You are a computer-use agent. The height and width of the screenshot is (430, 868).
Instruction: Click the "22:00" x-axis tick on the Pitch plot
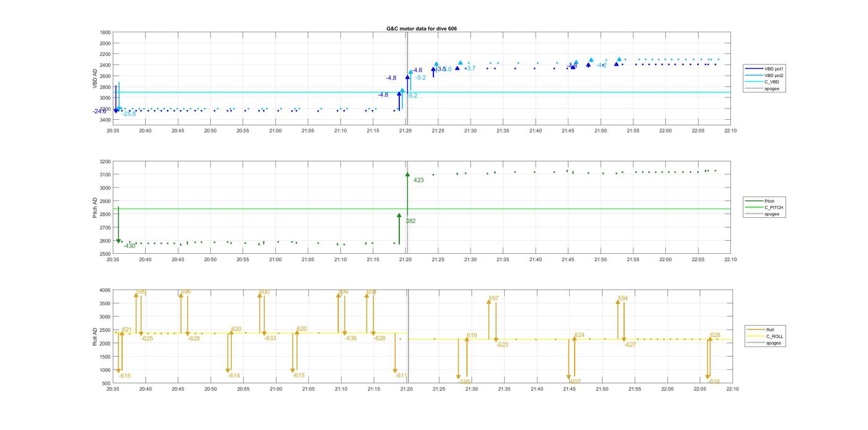pos(665,259)
